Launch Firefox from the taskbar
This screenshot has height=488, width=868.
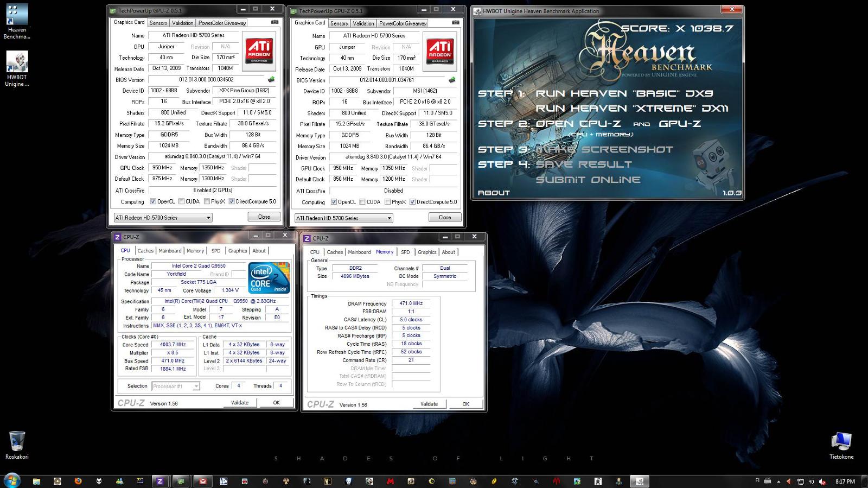point(78,481)
